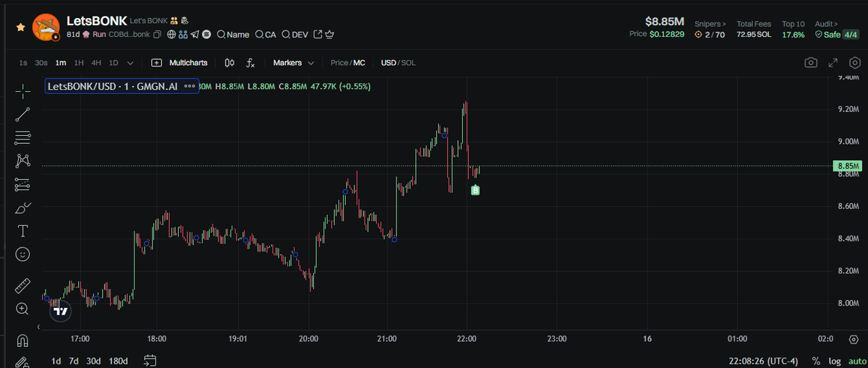Search token by Name
The height and width of the screenshot is (368, 868).
(x=233, y=34)
